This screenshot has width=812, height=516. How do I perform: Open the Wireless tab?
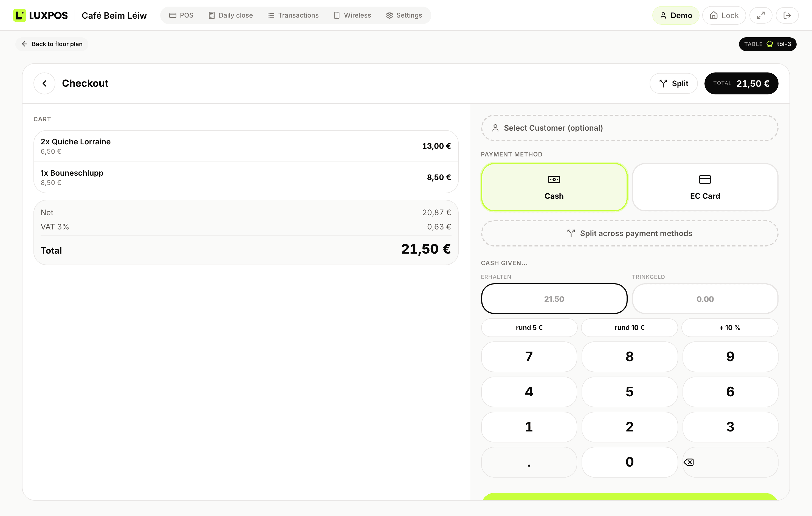(353, 15)
